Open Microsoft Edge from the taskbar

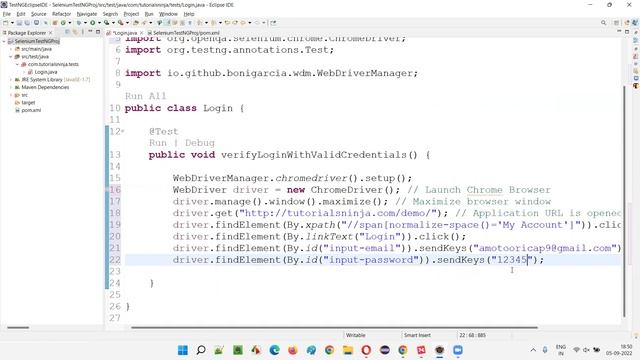point(274,350)
